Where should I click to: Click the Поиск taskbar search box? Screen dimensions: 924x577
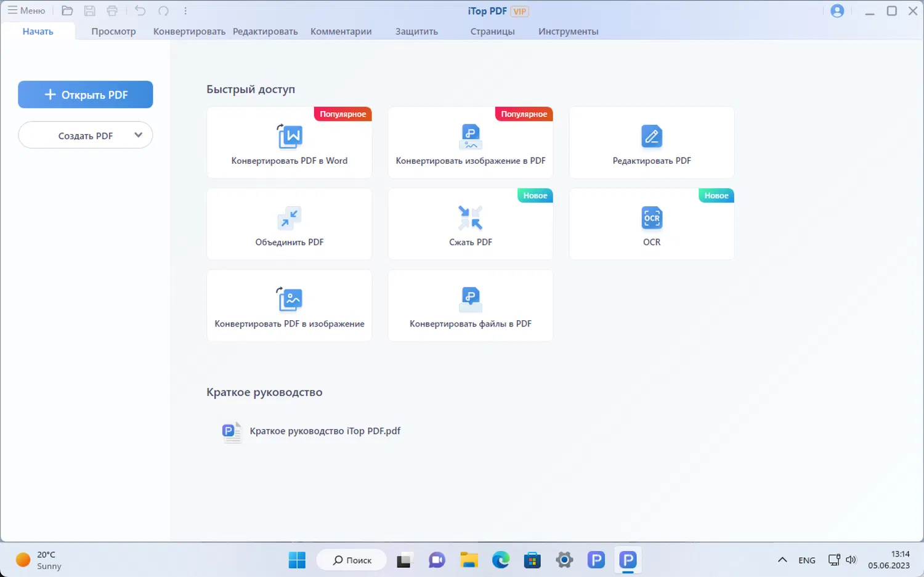click(352, 560)
